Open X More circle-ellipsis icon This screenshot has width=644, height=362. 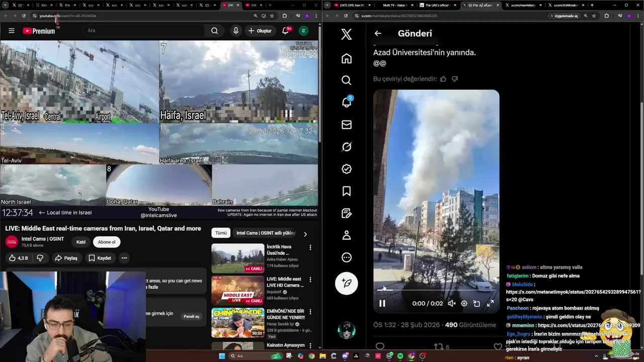pyautogui.click(x=346, y=257)
